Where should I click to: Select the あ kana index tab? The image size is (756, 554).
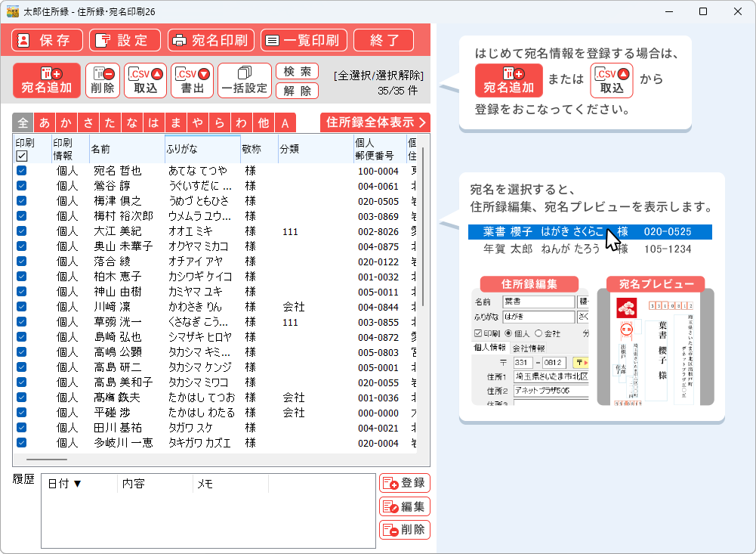(45, 123)
